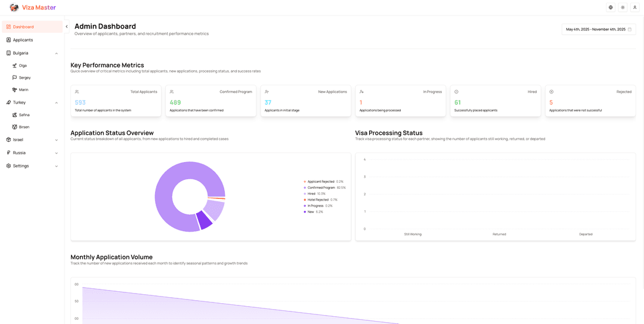The height and width of the screenshot is (324, 644).
Task: Click the Marin partner icon
Action: (15, 89)
